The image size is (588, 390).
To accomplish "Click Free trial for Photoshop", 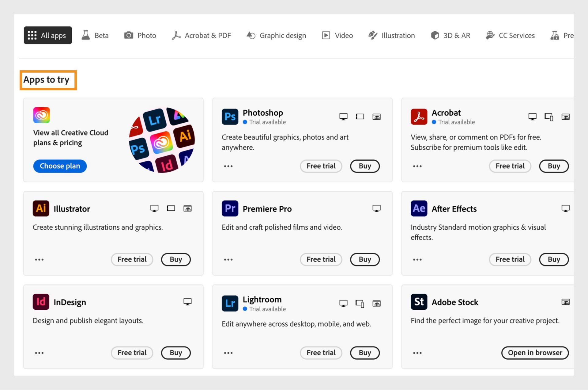I will tap(321, 165).
